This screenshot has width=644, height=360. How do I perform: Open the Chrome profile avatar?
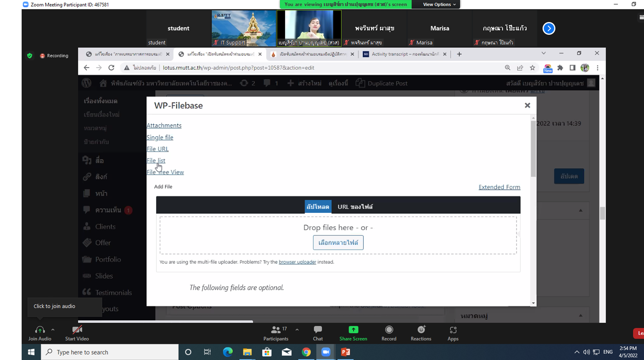coord(585,68)
